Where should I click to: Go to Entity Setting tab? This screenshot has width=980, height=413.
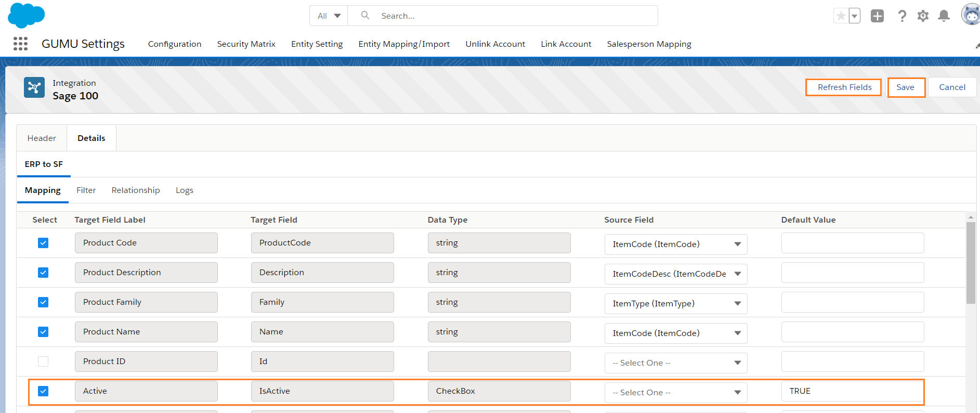[x=317, y=44]
